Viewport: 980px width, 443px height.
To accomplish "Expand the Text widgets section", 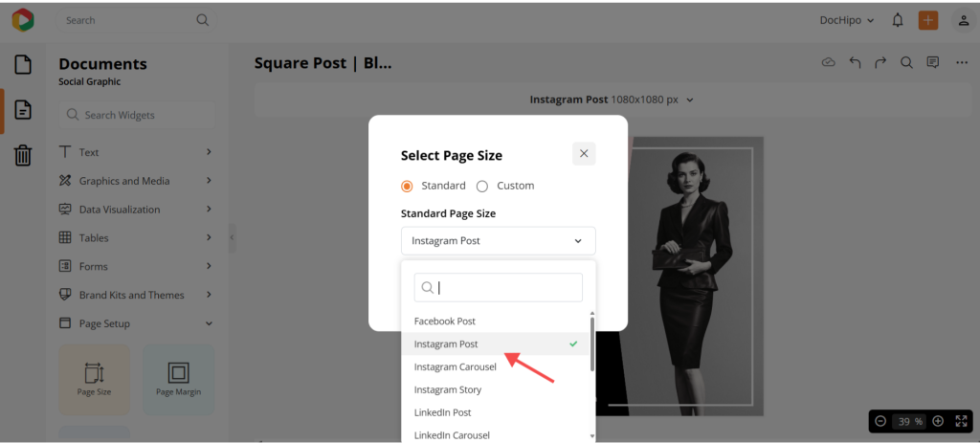I will pos(136,152).
